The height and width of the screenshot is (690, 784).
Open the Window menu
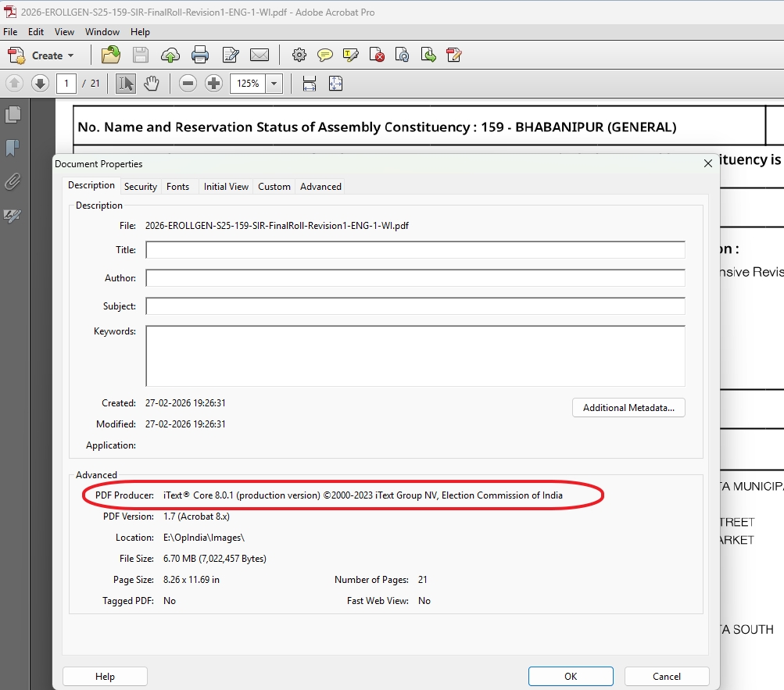pyautogui.click(x=102, y=32)
